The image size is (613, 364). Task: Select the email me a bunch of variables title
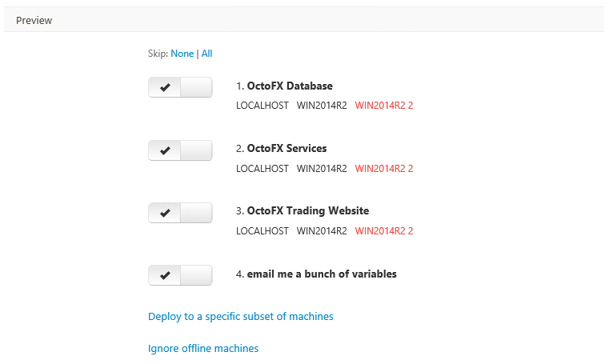(322, 274)
